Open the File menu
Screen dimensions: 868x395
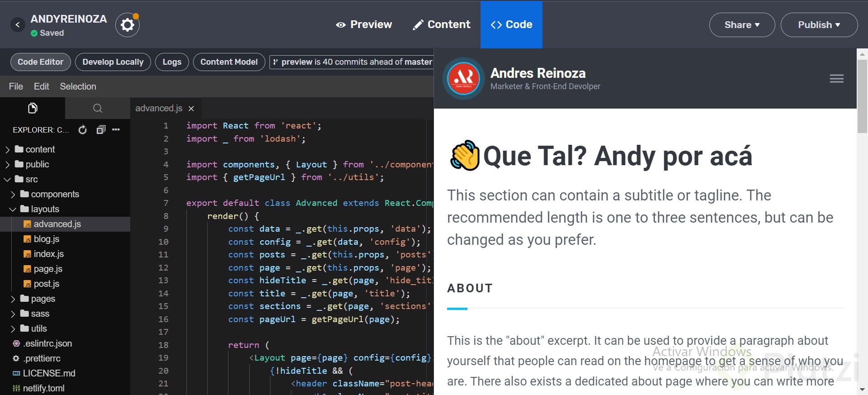point(16,86)
